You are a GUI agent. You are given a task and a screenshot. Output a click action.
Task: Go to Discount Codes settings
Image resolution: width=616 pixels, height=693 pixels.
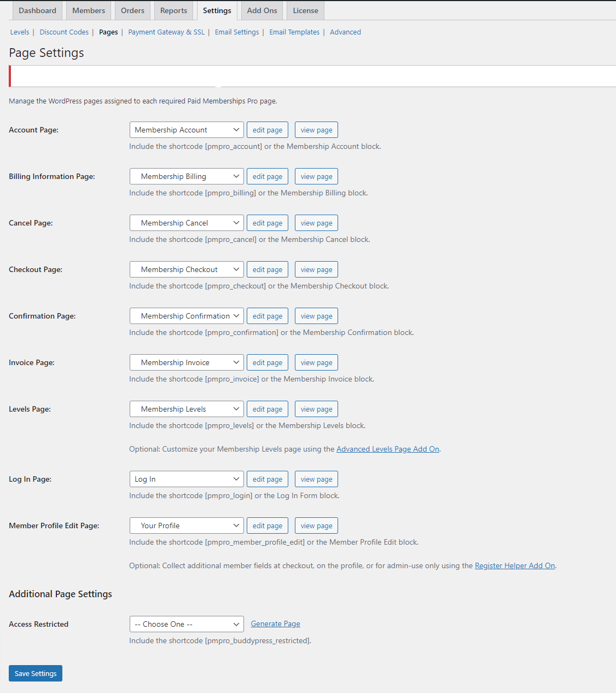[x=64, y=32]
